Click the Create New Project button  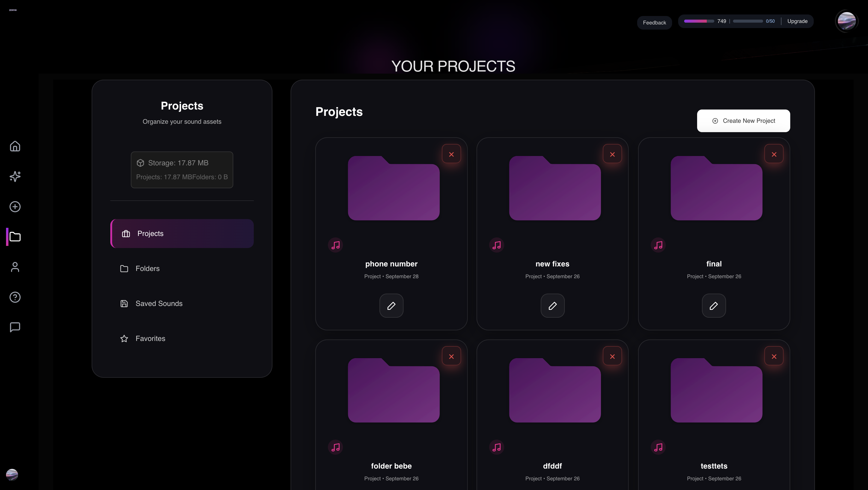[743, 121]
